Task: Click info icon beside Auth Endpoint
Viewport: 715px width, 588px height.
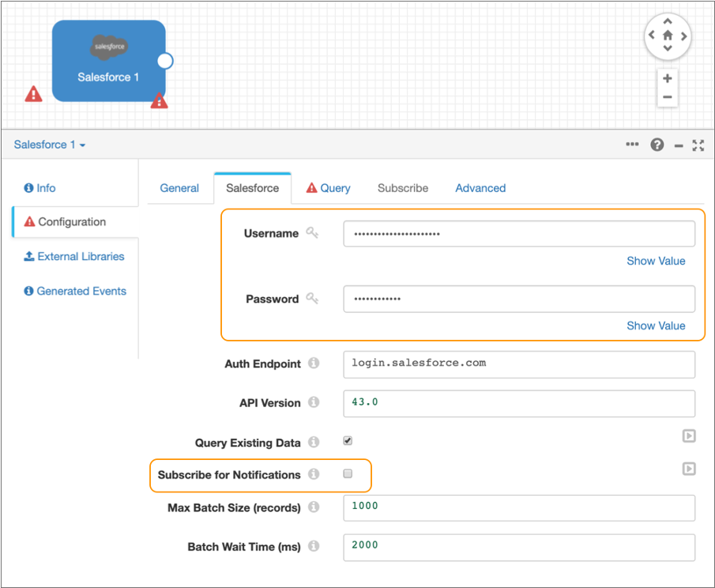Action: [314, 364]
